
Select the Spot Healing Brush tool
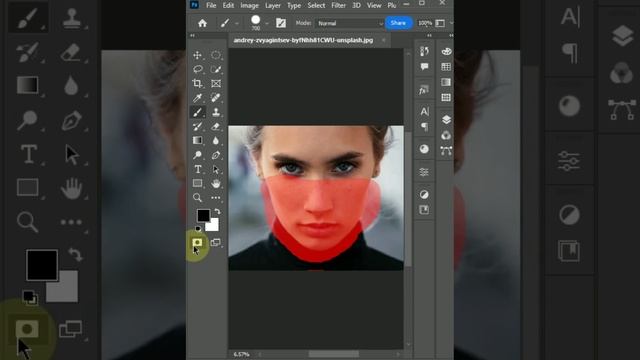pyautogui.click(x=216, y=98)
